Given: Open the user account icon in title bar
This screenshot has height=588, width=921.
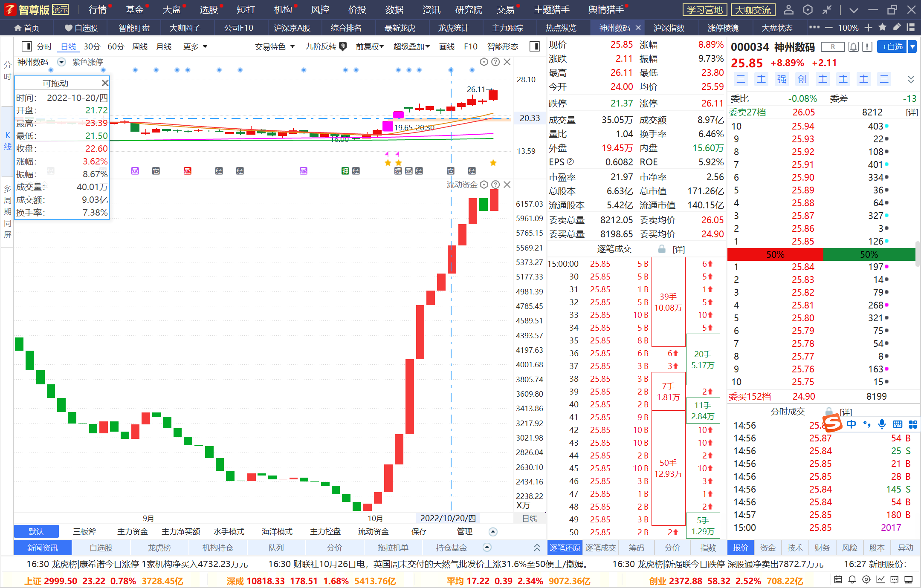Looking at the screenshot, I should point(788,9).
